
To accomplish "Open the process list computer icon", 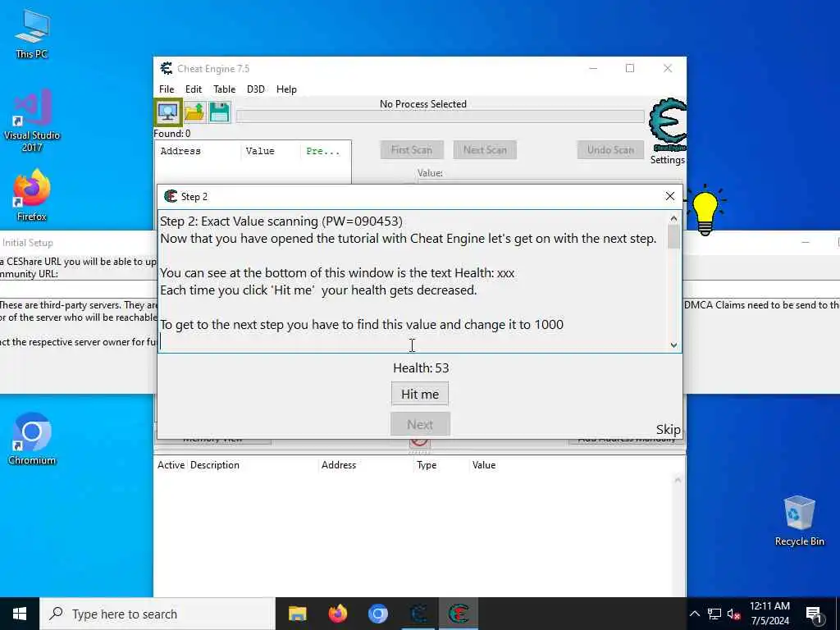I will tap(168, 112).
